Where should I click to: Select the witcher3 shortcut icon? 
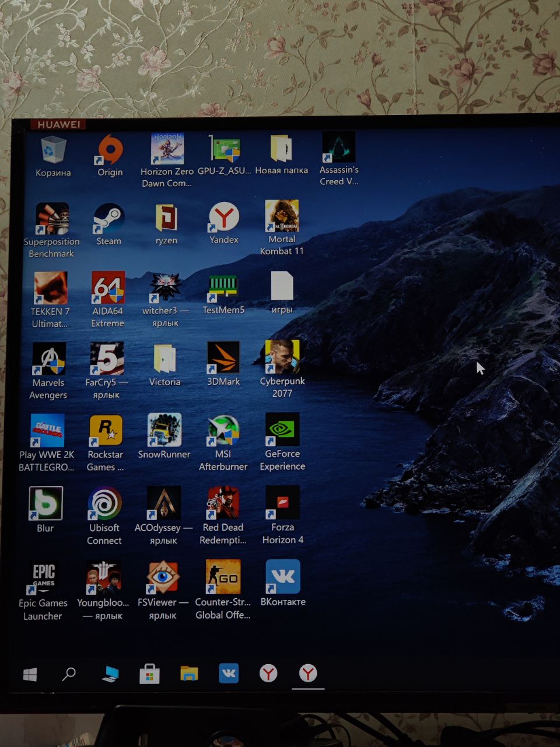tap(166, 287)
